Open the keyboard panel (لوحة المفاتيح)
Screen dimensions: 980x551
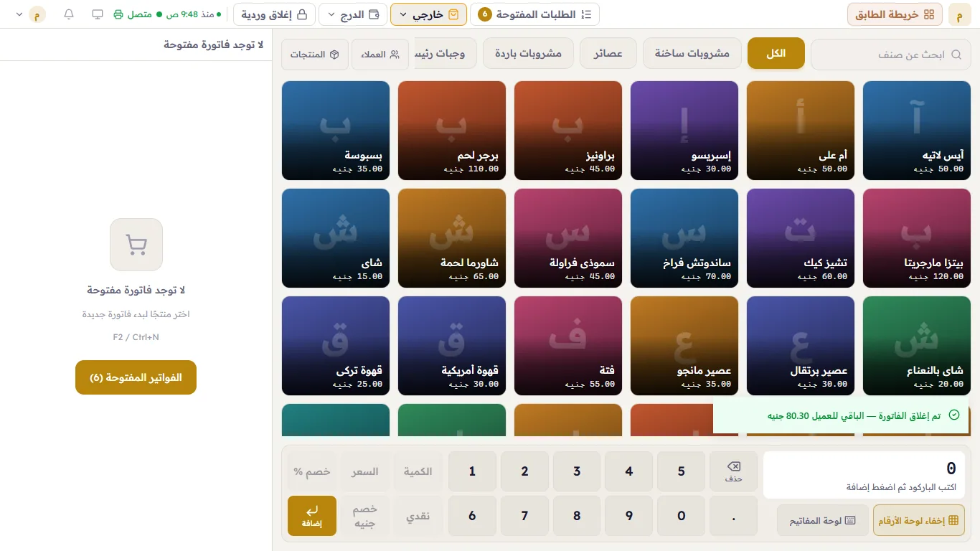click(822, 521)
